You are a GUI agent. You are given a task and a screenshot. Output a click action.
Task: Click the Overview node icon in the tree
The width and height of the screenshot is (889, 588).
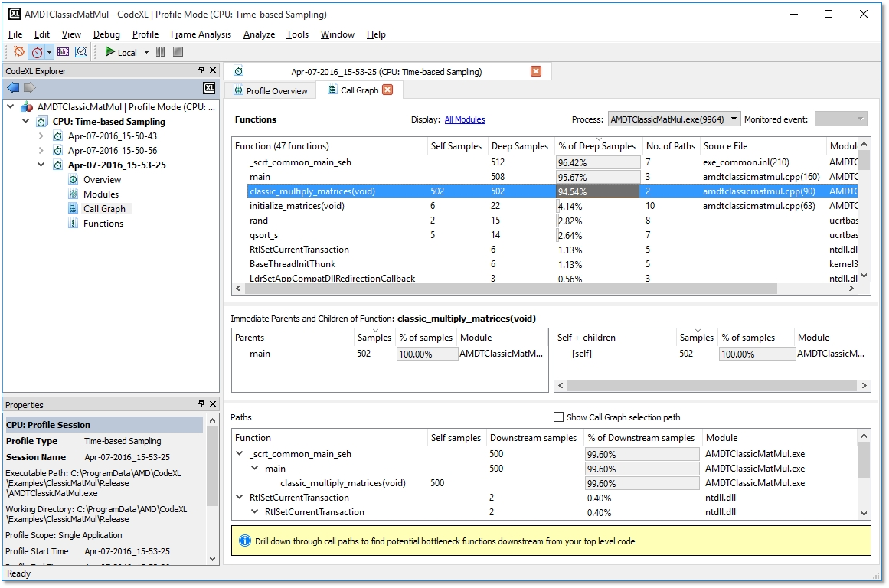coord(74,180)
